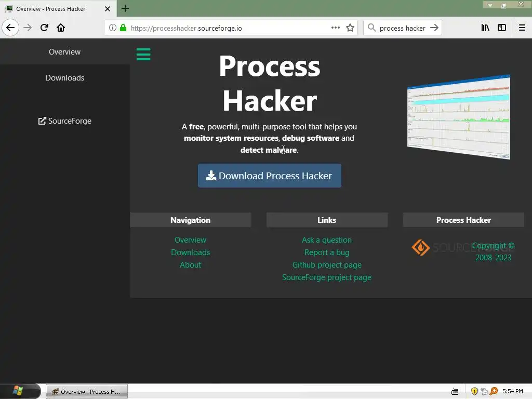Reload the page with the refresh icon

[44, 28]
